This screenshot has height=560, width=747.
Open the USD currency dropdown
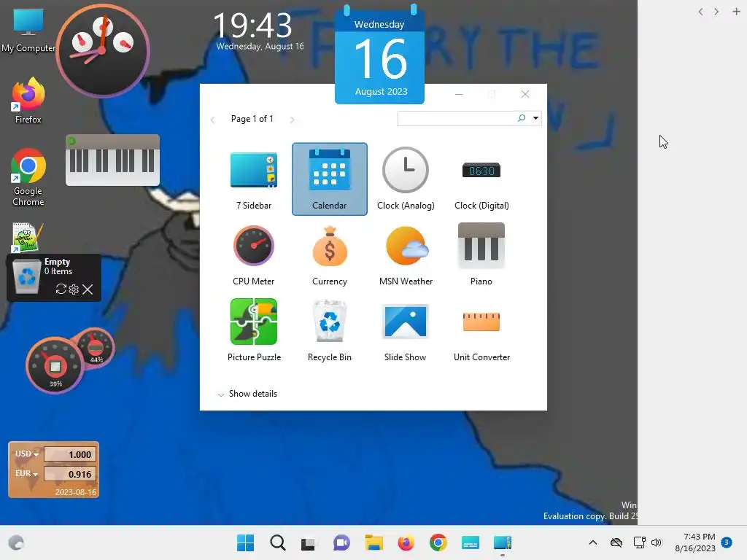pos(27,454)
